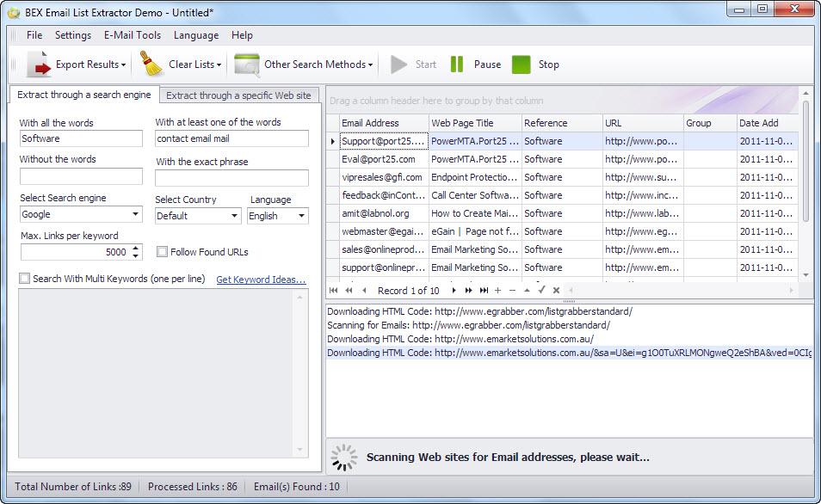Click the With all the words field
Viewport: 821px width, 504px height.
pyautogui.click(x=81, y=138)
